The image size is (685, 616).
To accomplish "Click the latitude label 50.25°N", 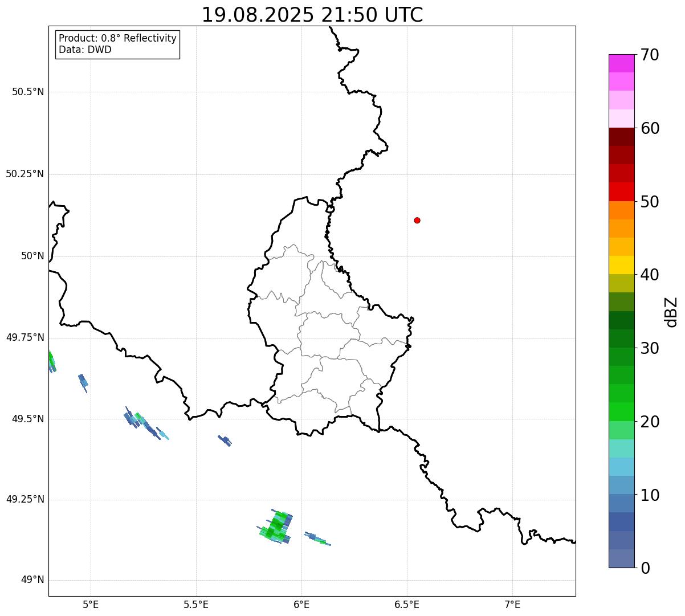I will [25, 174].
